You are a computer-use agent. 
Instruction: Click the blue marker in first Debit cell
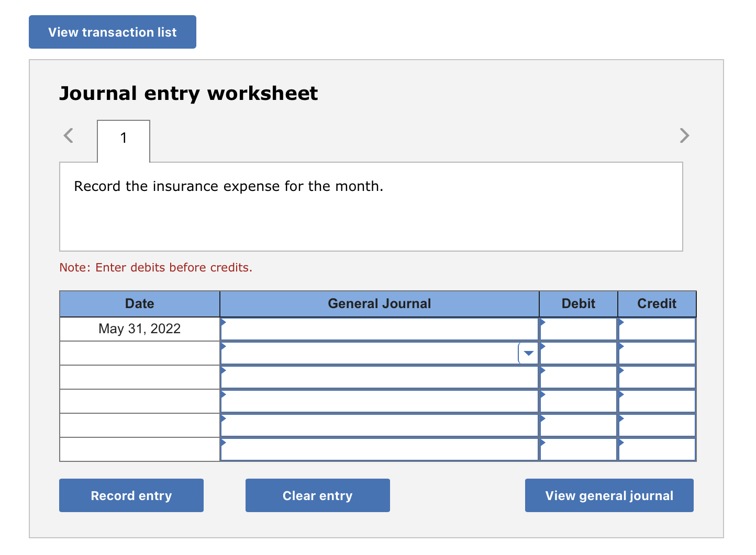pyautogui.click(x=542, y=323)
